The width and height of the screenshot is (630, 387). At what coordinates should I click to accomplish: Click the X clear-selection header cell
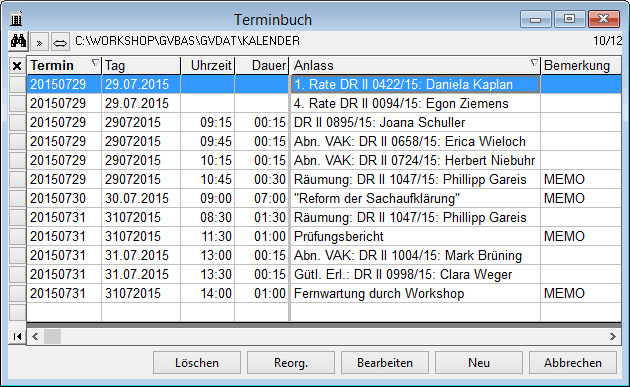pos(17,66)
